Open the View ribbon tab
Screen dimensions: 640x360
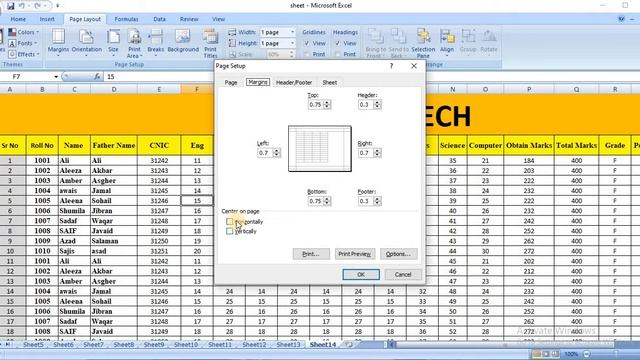pos(218,19)
